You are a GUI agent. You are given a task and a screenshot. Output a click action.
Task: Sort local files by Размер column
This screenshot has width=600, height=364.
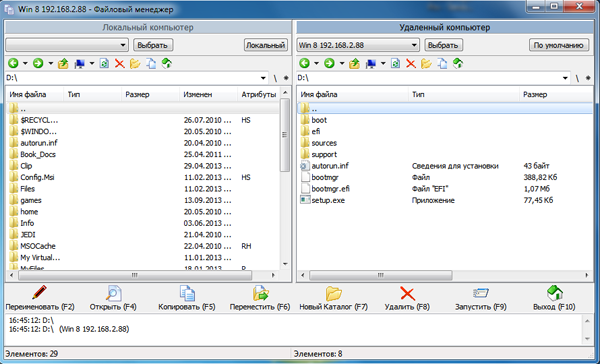point(150,94)
